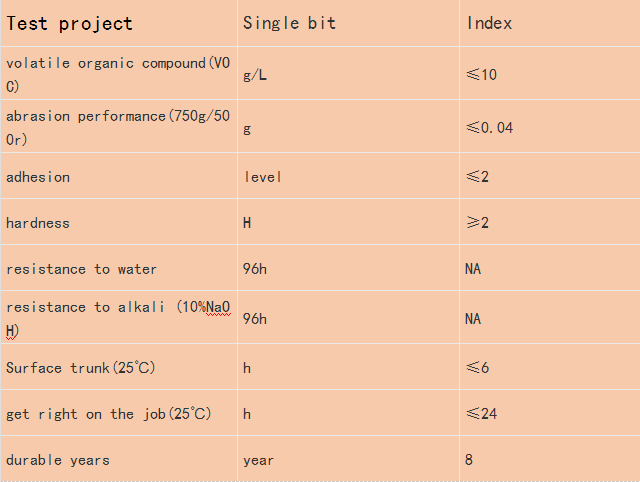The image size is (640, 482).
Task: Click the 'Index' column header cell
Action: 550,23
